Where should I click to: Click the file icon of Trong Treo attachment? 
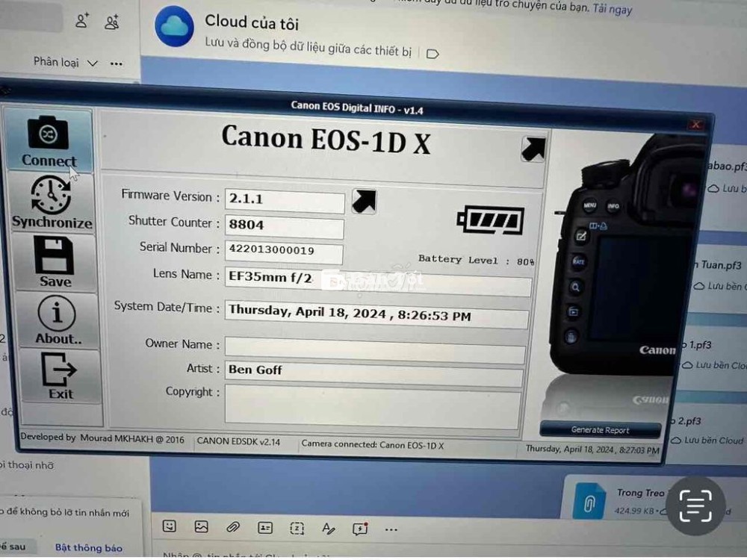click(589, 501)
